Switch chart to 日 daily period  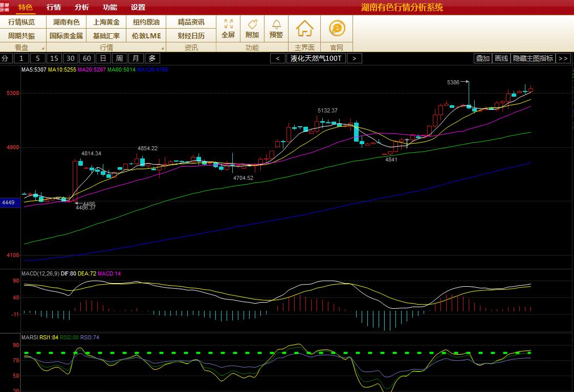pos(103,58)
